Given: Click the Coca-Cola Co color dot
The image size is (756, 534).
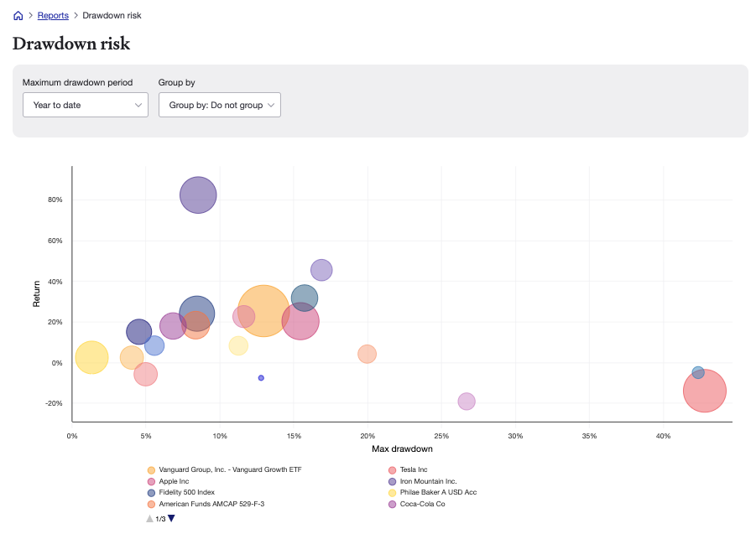Looking at the screenshot, I should (x=392, y=504).
